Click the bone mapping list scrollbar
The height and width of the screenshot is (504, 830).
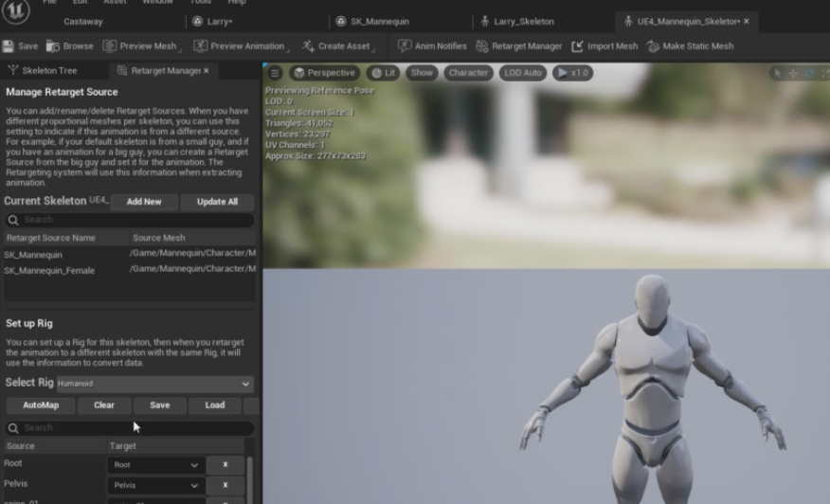(x=250, y=479)
